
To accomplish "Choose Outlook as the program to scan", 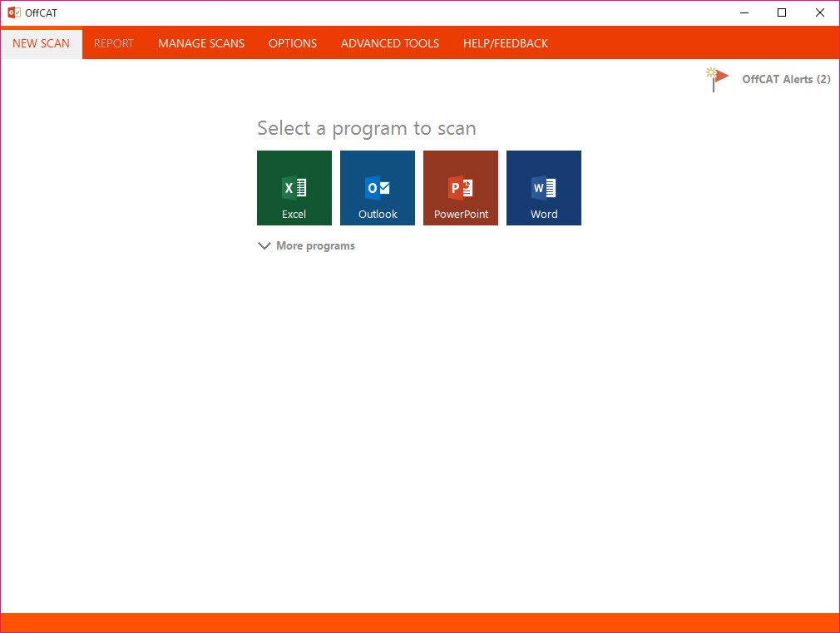I will click(377, 188).
